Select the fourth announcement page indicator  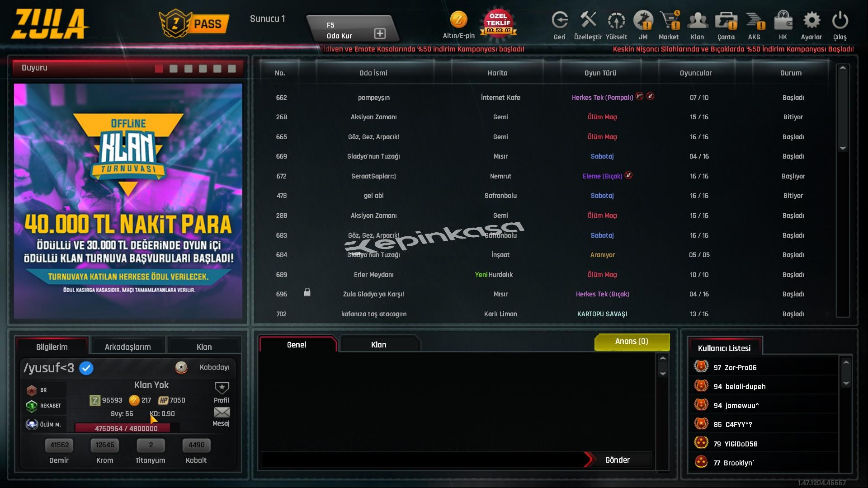[203, 69]
